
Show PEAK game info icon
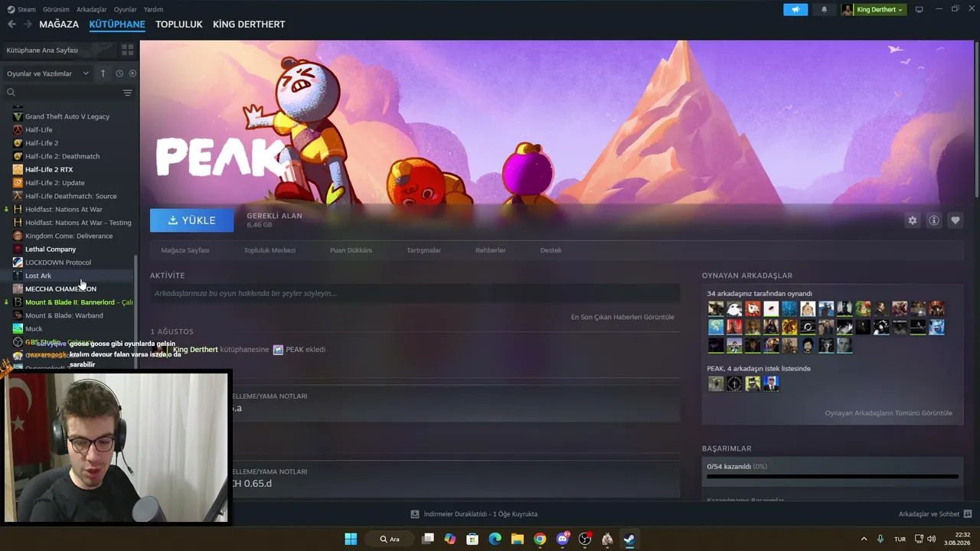[x=933, y=220]
